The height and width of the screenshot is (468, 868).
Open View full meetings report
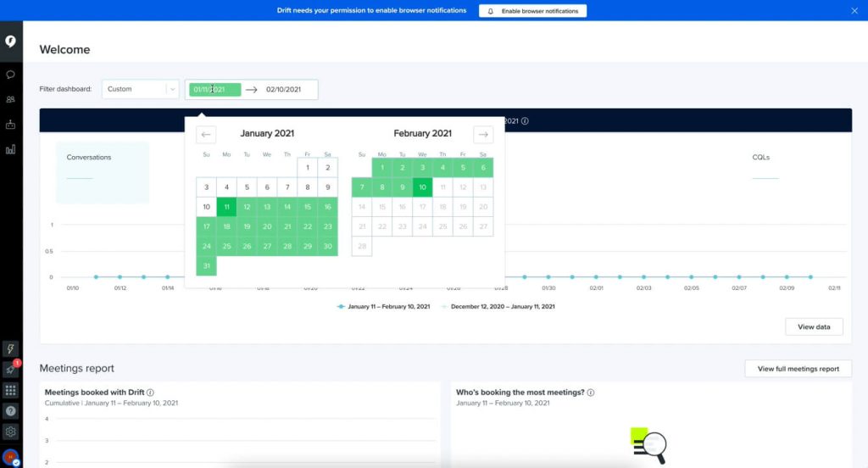point(798,369)
